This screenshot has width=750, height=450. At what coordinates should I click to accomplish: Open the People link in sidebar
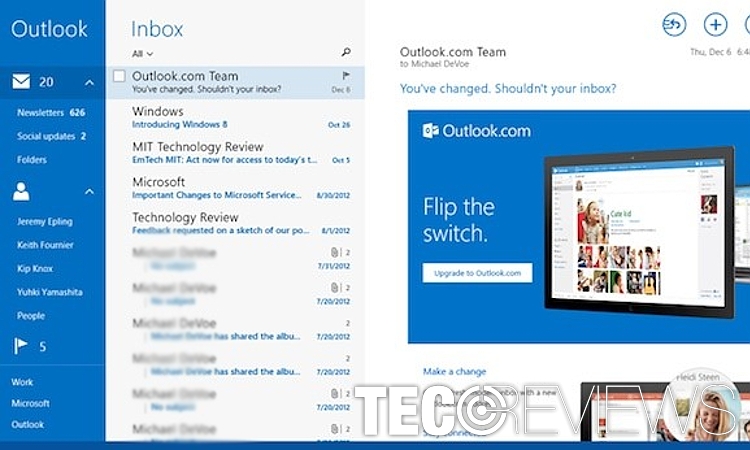click(x=31, y=316)
